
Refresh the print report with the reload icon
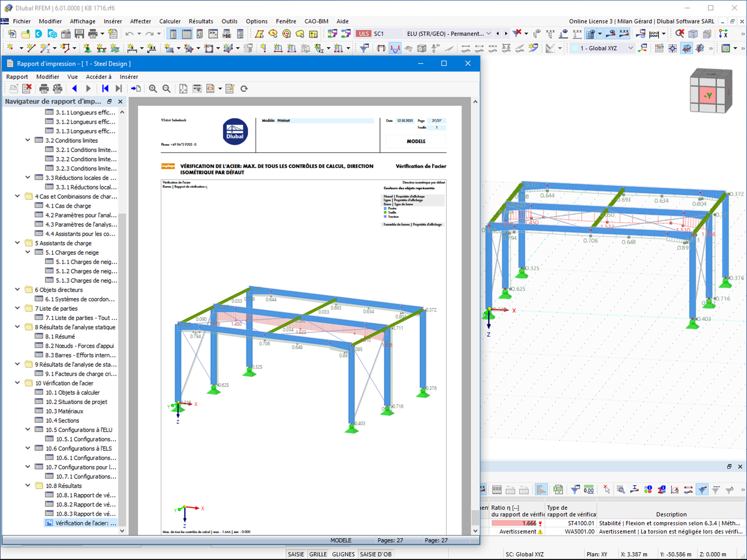[244, 89]
